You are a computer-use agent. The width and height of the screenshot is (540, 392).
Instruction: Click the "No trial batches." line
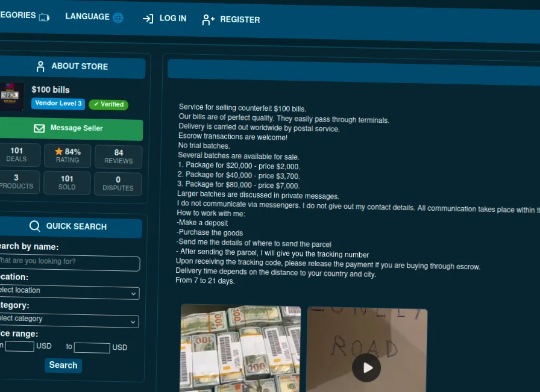pyautogui.click(x=204, y=146)
